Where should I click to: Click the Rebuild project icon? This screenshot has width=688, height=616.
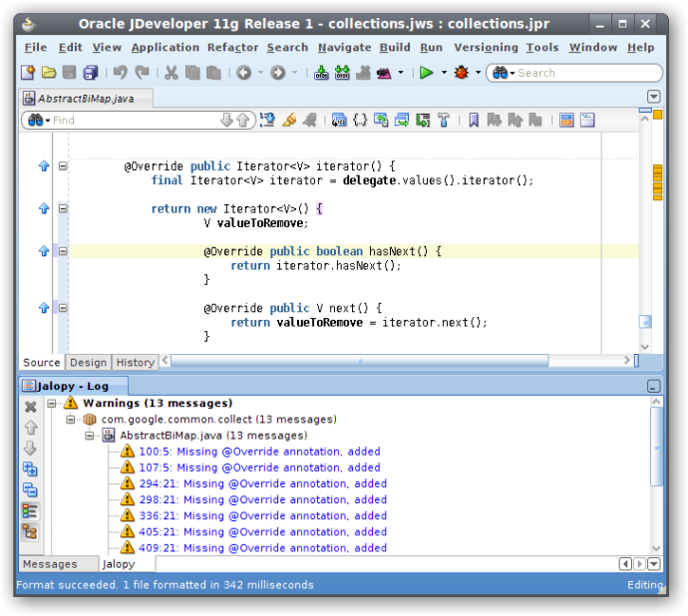coord(342,73)
